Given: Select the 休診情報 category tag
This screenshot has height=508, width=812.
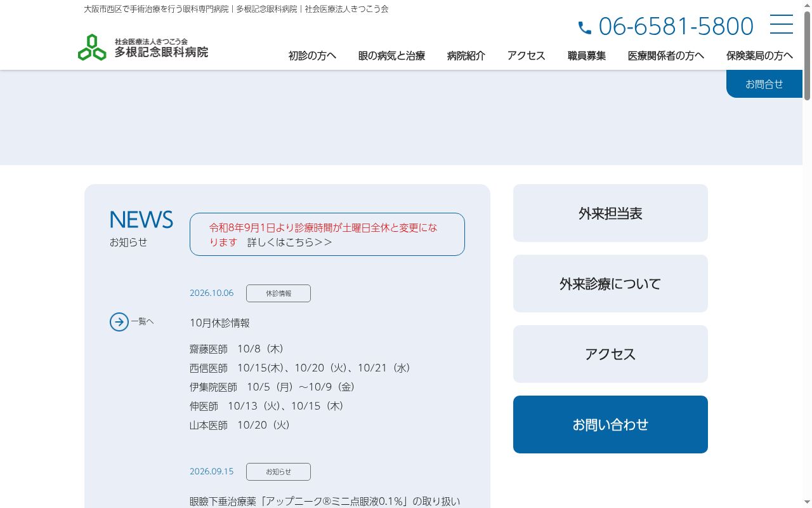Looking at the screenshot, I should click(278, 293).
